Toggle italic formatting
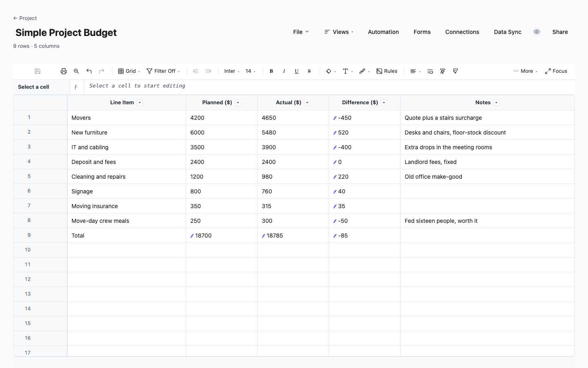Screen dimensions: 588x368 click(284, 71)
